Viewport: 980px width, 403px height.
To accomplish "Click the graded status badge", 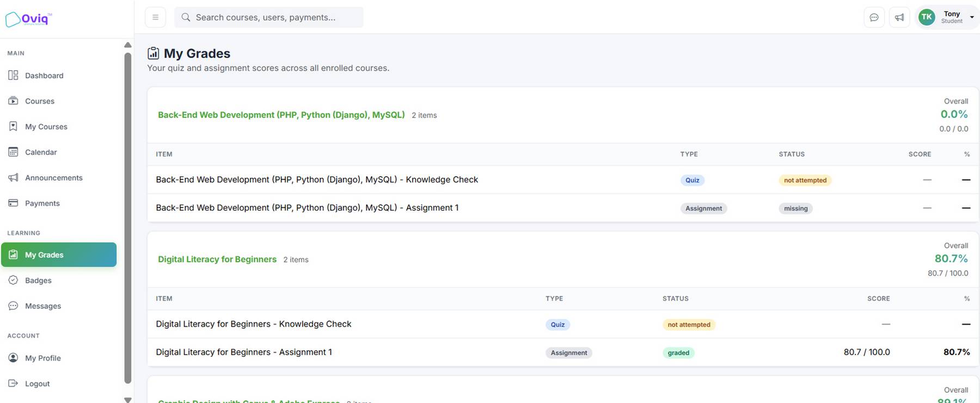I will pos(678,353).
